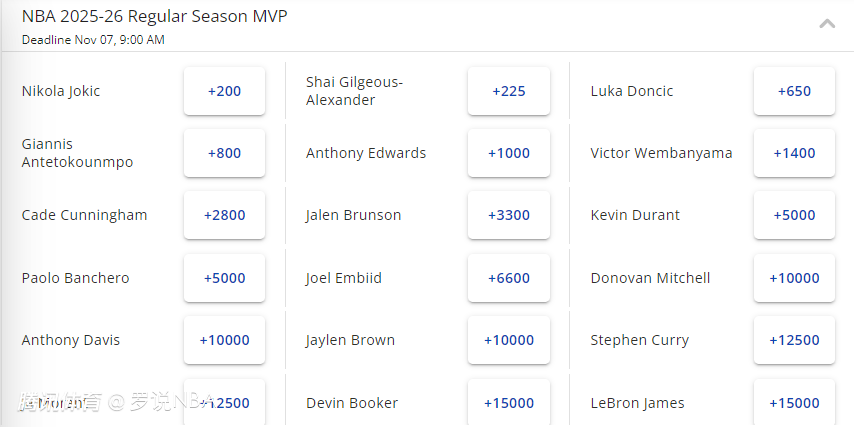The image size is (854, 427).
Task: Bet on Luka Doncic +650
Action: coord(794,91)
